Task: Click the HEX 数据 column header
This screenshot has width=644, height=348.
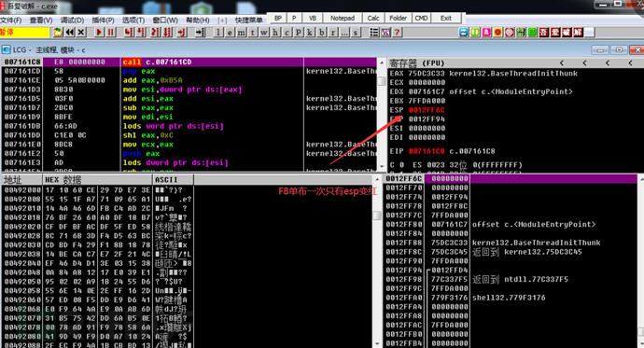Action: point(97,179)
